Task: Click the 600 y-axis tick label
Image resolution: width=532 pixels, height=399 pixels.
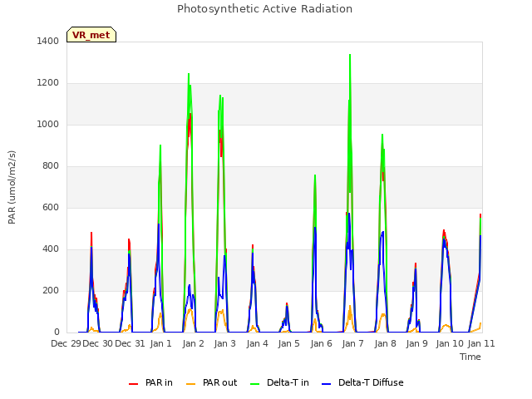Action: (51, 207)
